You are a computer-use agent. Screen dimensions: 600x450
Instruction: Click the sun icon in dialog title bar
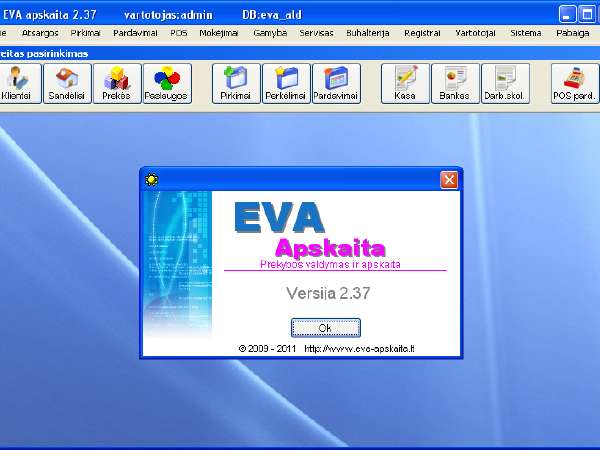coord(152,179)
